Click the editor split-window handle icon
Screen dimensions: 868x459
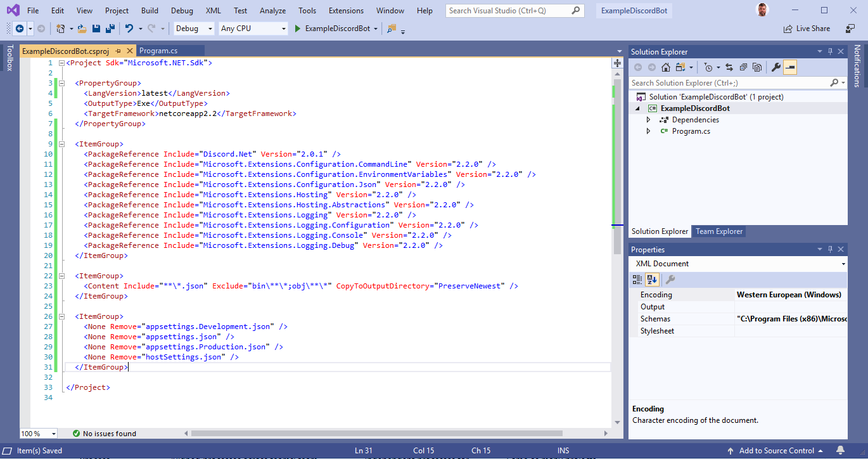(x=617, y=63)
